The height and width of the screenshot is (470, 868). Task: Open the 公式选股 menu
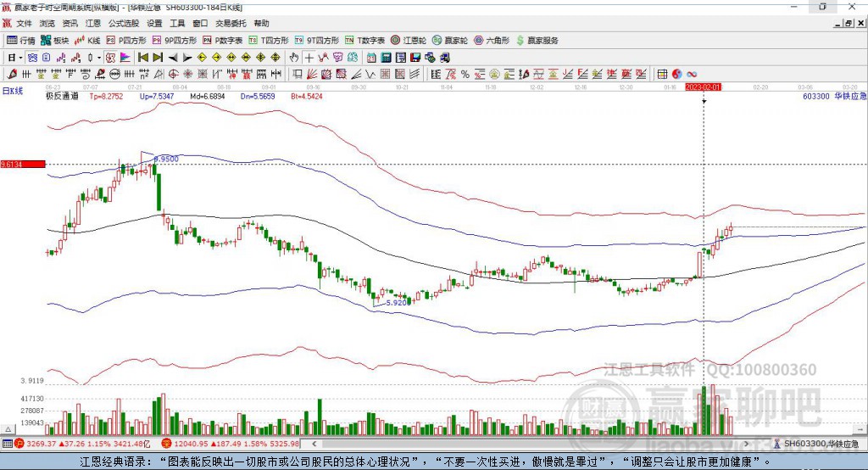pos(124,23)
